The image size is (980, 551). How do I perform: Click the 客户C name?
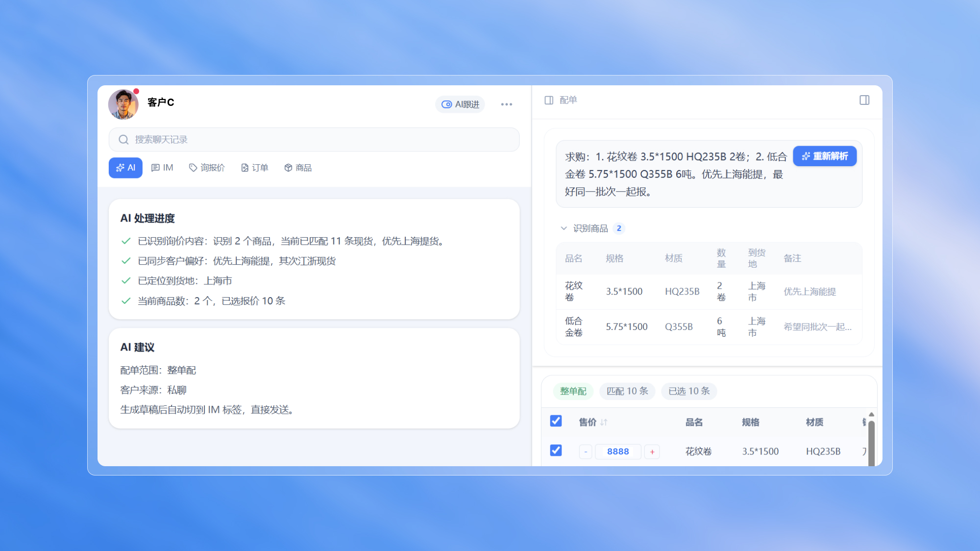[x=161, y=102]
